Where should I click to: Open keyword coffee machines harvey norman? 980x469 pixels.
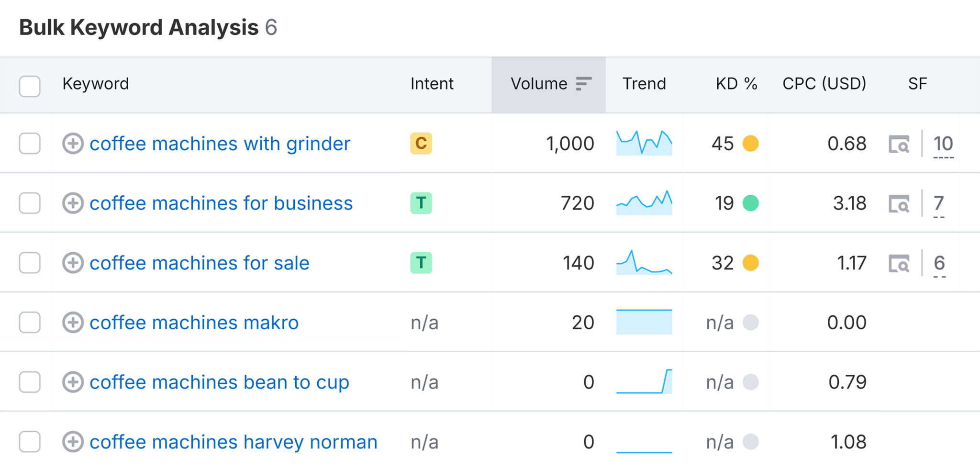point(234,442)
